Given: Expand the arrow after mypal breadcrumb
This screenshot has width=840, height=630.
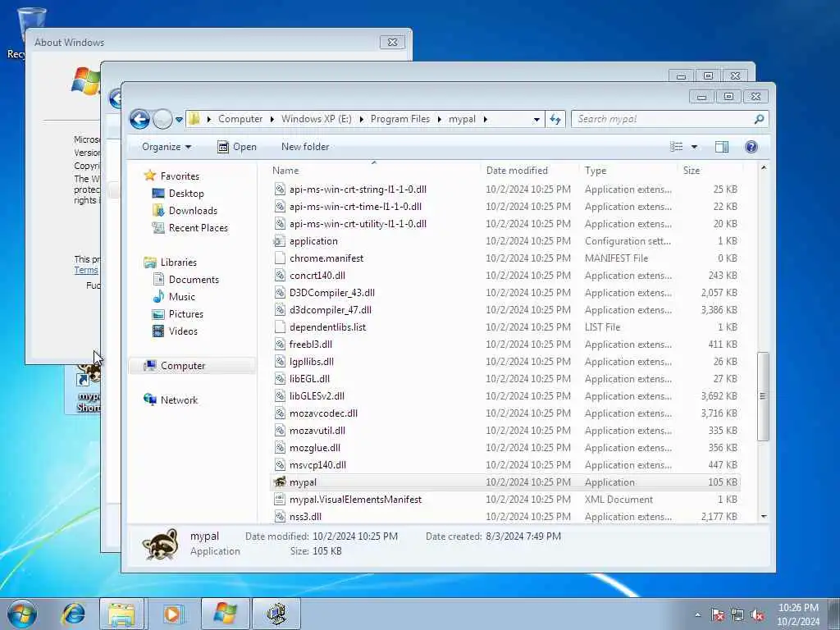Looking at the screenshot, I should pos(485,120).
